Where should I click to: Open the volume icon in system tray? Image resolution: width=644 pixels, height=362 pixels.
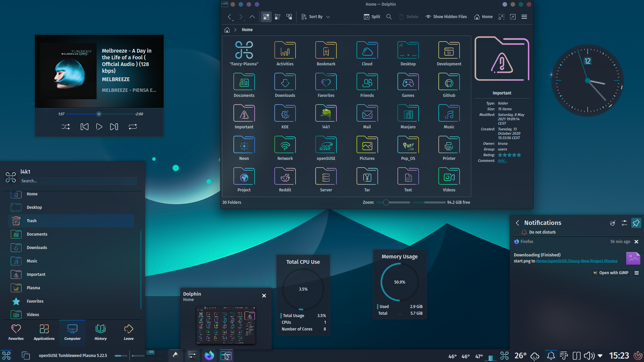coord(589,356)
